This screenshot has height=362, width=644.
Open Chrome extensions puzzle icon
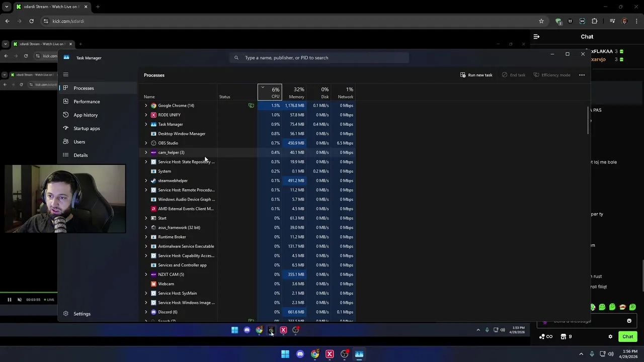pos(595,21)
